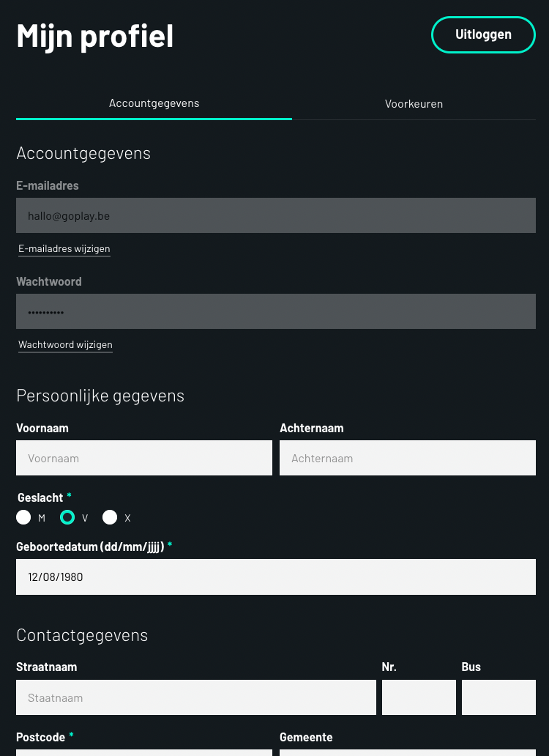Click the Nr. house number field
The image size is (549, 756).
click(x=419, y=697)
